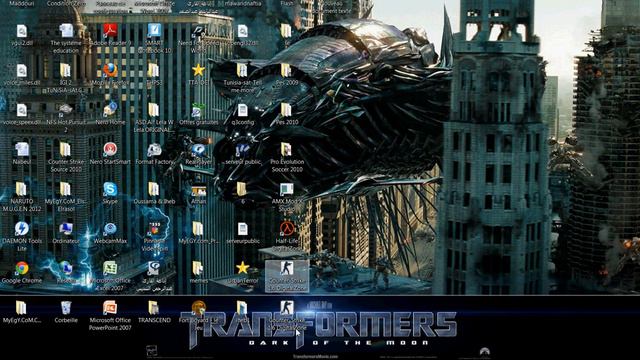Launch Adobe Reader 9 shortcut
Image resolution: width=640 pixels, height=360 pixels.
pos(110,31)
